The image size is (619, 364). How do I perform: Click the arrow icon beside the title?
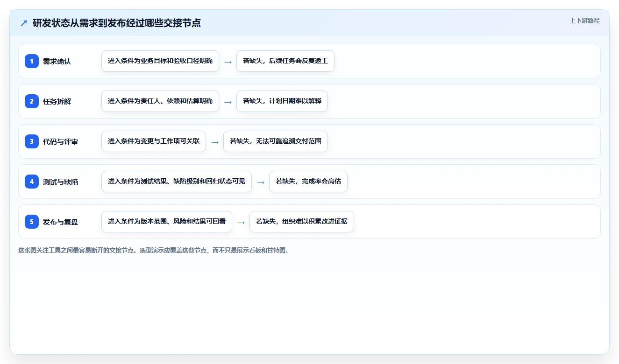(24, 23)
